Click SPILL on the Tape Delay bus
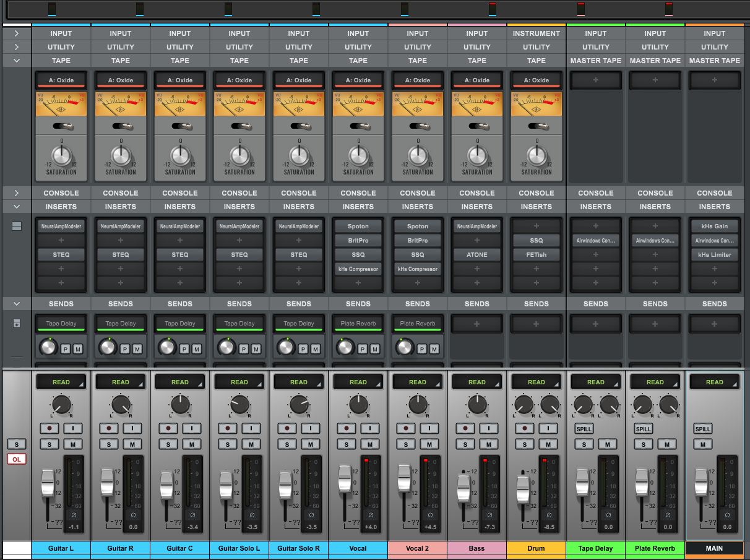This screenshot has width=750, height=560. [x=584, y=429]
